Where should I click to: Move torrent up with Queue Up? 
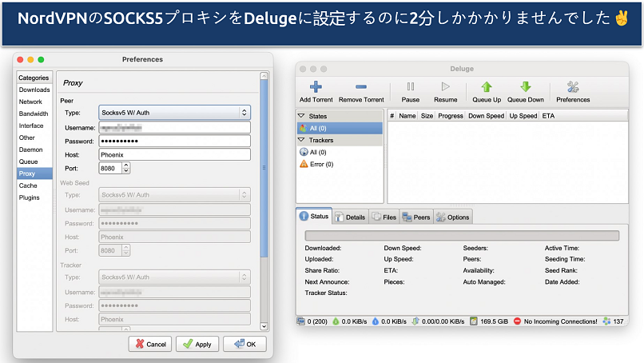486,87
